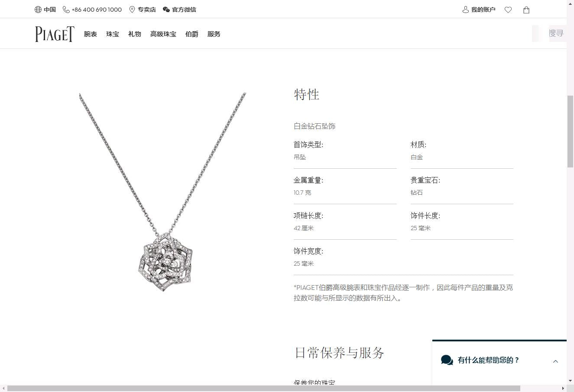The height and width of the screenshot is (392, 574).
Task: Open the 服务 navigation item
Action: 214,34
